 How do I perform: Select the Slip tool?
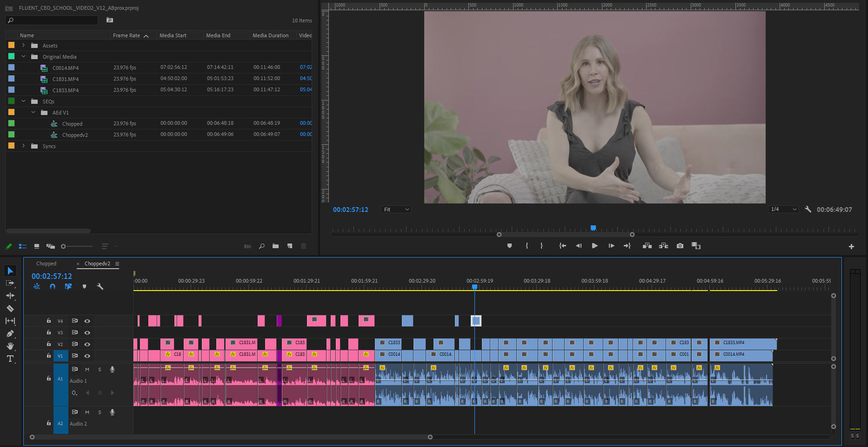(x=10, y=321)
